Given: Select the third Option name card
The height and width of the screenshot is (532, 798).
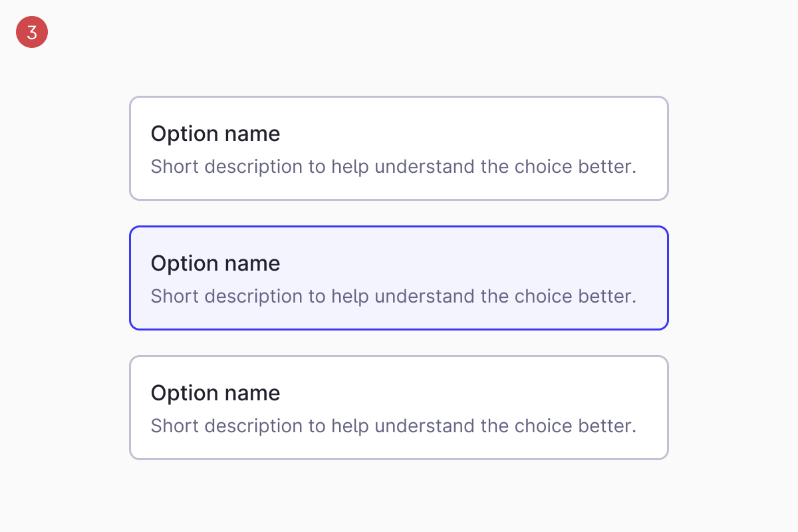Looking at the screenshot, I should pyautogui.click(x=399, y=407).
